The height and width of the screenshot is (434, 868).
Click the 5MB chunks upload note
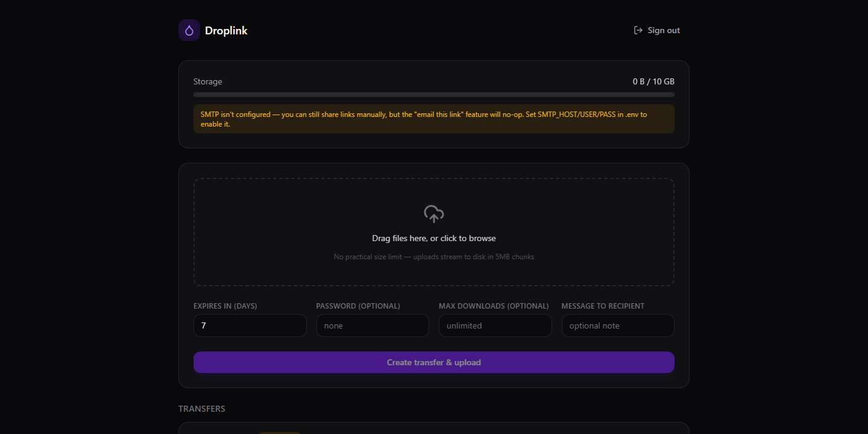(434, 257)
